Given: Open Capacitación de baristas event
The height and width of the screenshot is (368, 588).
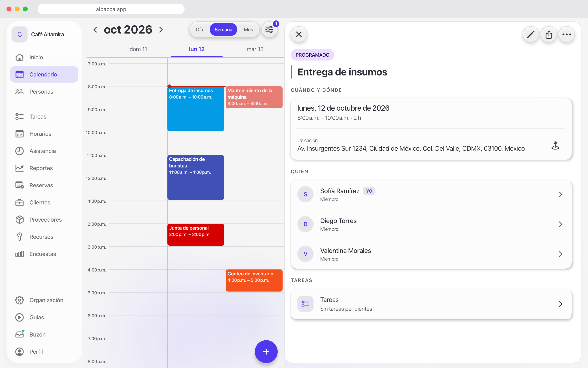Looking at the screenshot, I should (196, 177).
